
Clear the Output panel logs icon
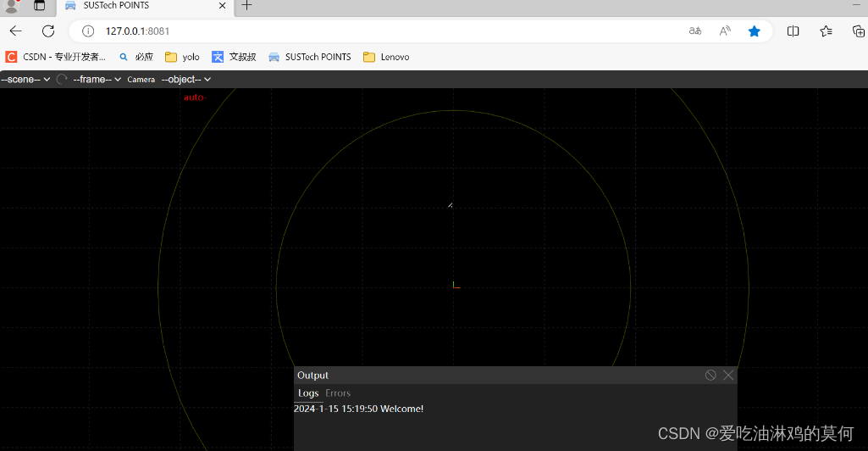[710, 375]
